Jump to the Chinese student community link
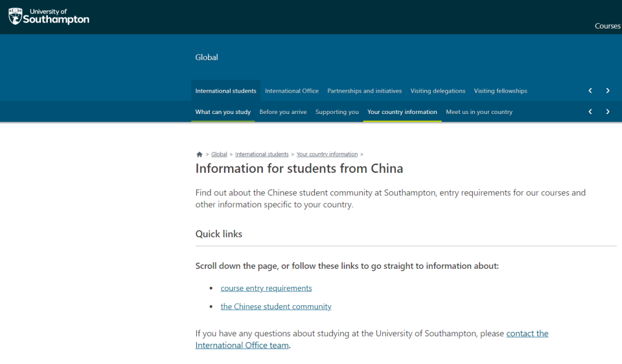 pyautogui.click(x=276, y=306)
